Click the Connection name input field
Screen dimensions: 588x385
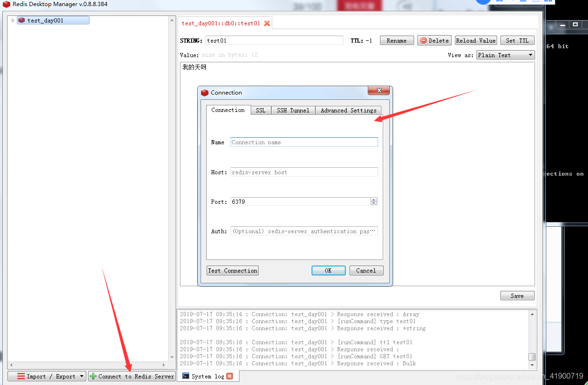pyautogui.click(x=304, y=142)
